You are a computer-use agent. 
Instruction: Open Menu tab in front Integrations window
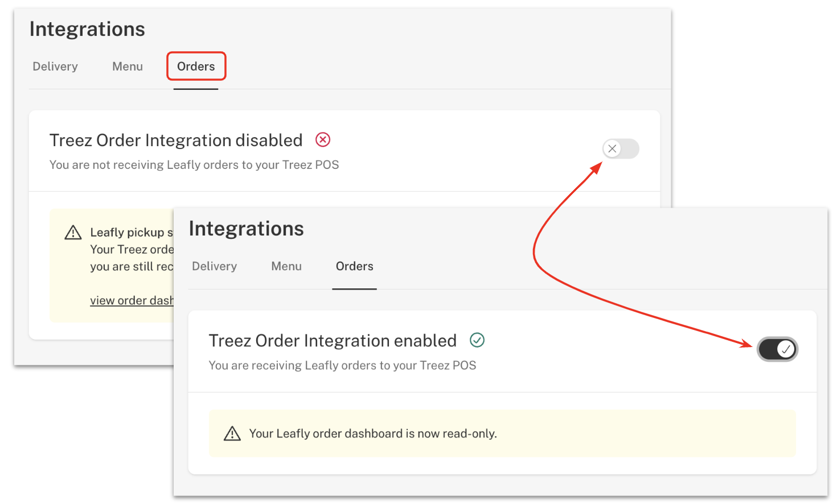pos(286,266)
